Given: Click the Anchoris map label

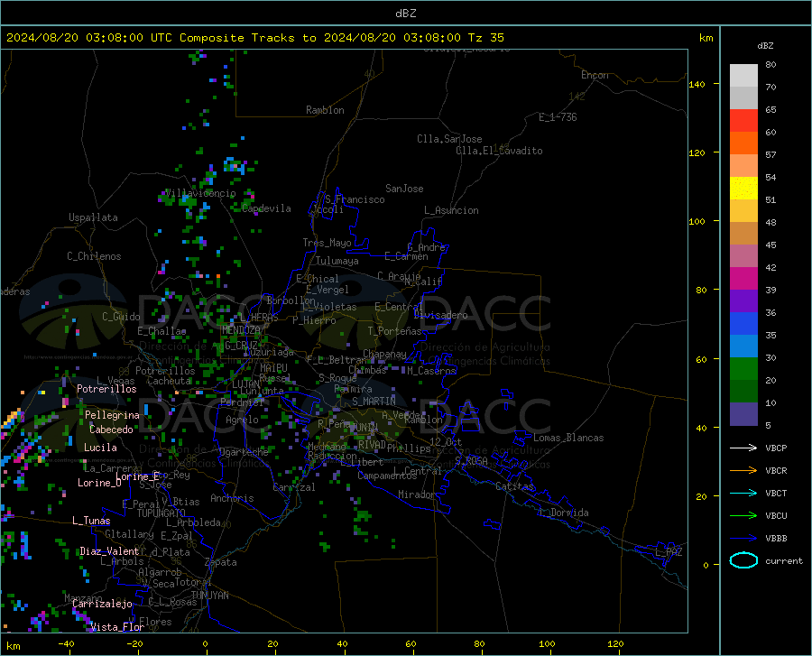Looking at the screenshot, I should 232,498.
